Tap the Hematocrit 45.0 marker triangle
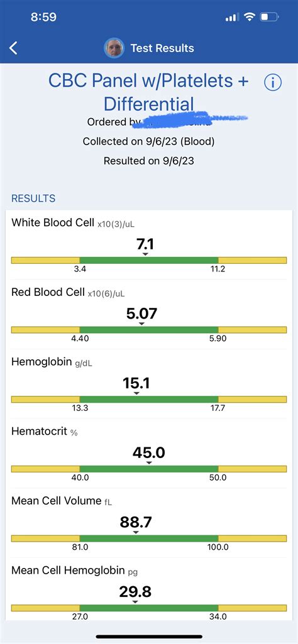Screen dimensions: 298x644 [149, 463]
